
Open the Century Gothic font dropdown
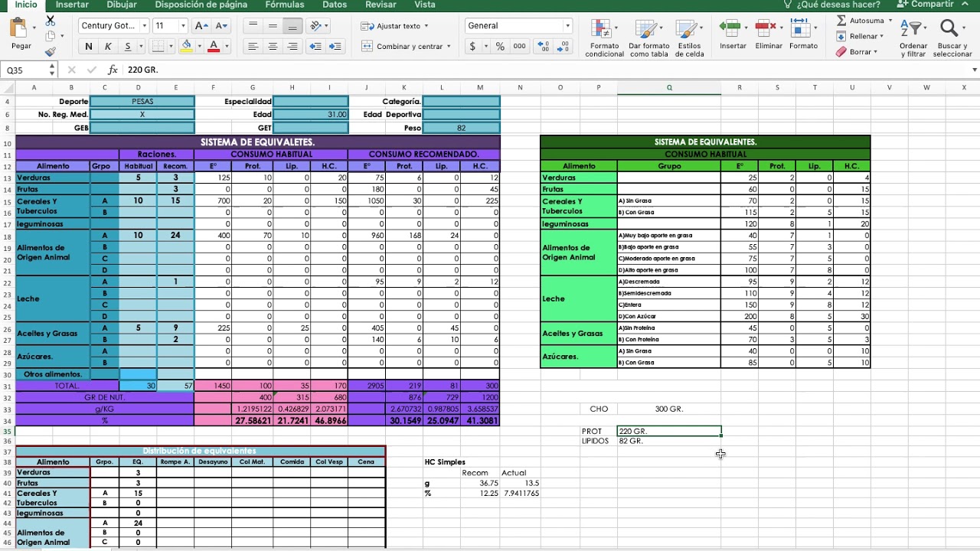click(144, 25)
